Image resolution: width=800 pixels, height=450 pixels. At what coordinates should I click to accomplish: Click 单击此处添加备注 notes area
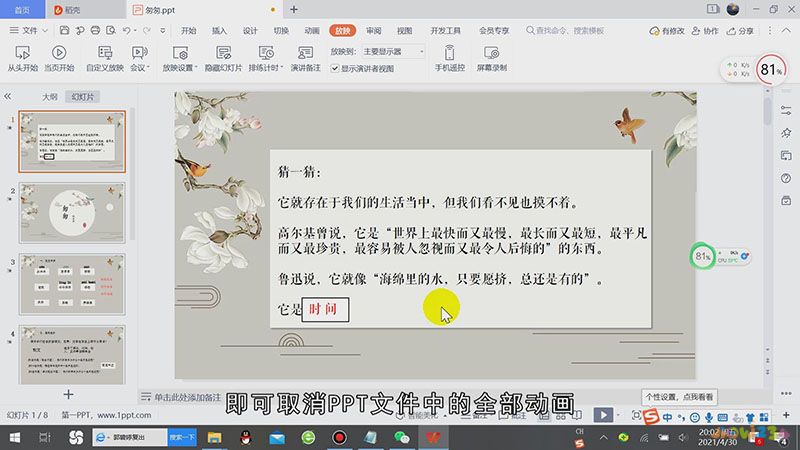187,397
